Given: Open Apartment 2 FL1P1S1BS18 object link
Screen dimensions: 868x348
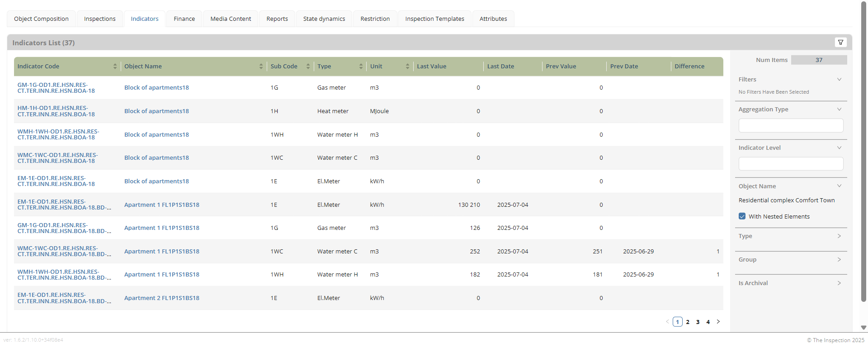Looking at the screenshot, I should [161, 298].
